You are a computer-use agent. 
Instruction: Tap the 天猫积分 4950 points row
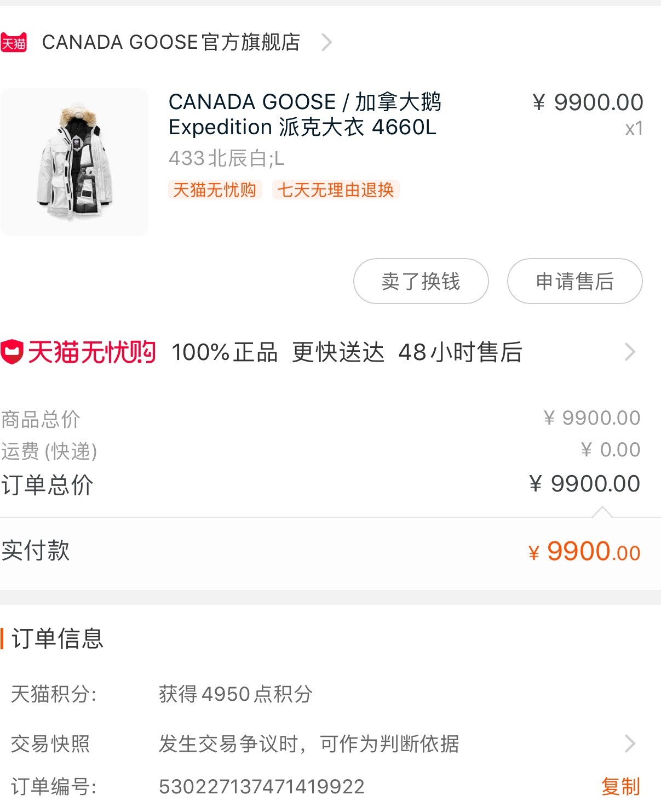[235, 694]
